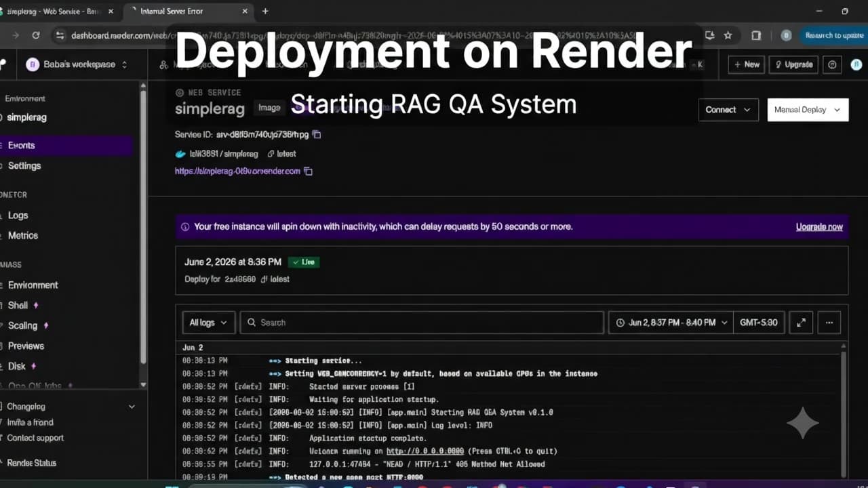Change the GMT-5:30 timezone selector
Image resolution: width=868 pixels, height=488 pixels.
click(759, 323)
